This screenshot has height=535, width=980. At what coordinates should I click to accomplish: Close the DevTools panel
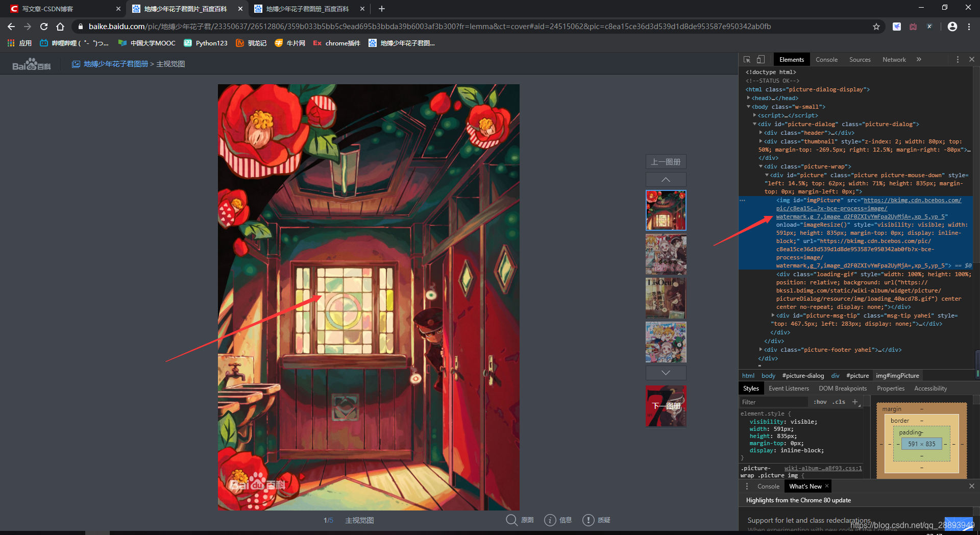pos(972,60)
